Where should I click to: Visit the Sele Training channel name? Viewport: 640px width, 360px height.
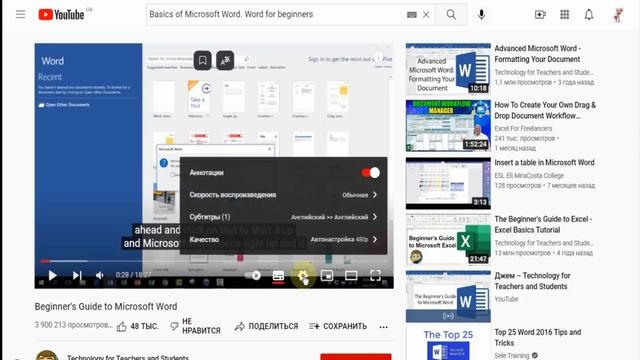(511, 356)
